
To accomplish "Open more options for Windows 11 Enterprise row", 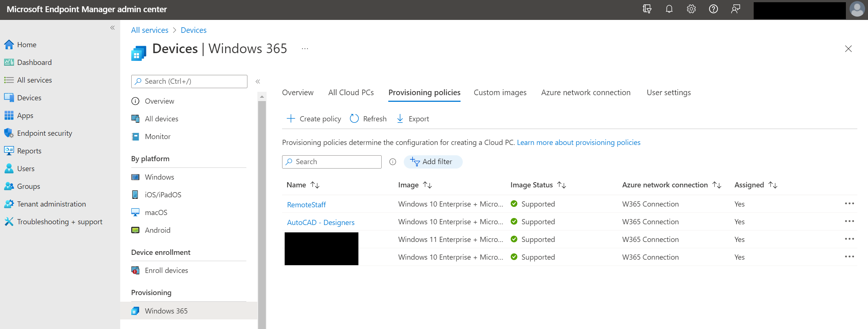I will [x=849, y=239].
